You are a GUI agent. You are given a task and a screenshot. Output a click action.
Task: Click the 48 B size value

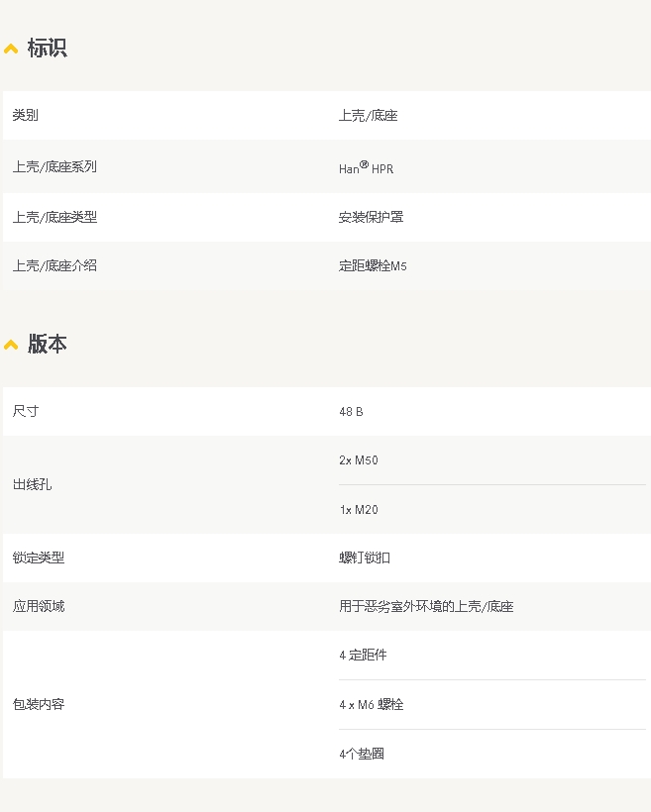351,411
